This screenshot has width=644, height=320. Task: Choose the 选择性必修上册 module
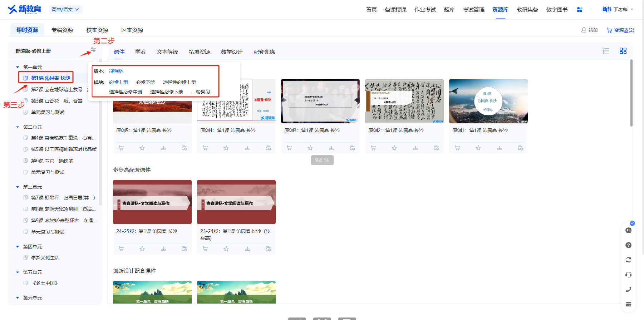tap(180, 82)
